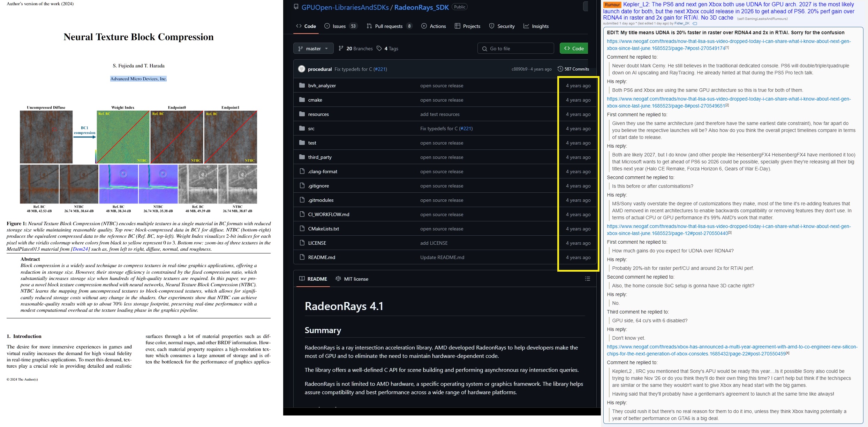The image size is (868, 427).
Task: Click the CMakeLists.txt file icon
Action: coord(302,229)
